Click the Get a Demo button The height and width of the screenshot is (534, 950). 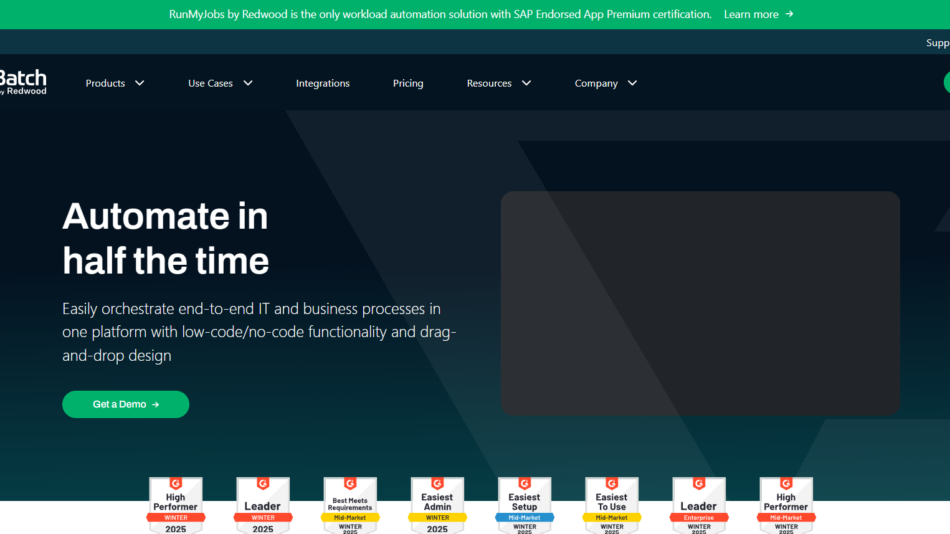coord(125,404)
